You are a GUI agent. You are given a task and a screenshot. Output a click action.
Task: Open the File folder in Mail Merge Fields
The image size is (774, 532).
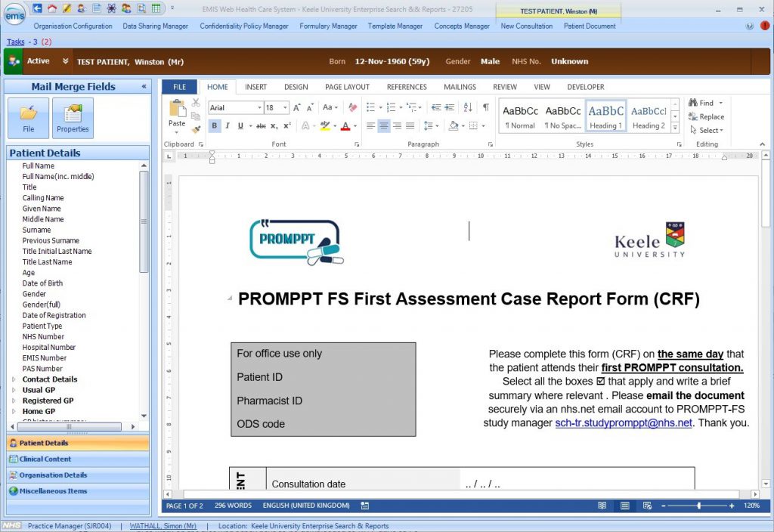pos(29,118)
